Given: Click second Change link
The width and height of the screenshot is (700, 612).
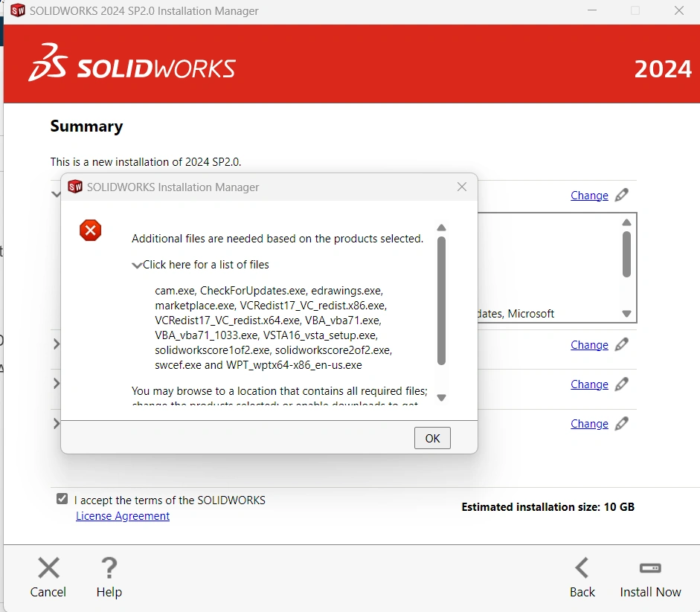Looking at the screenshot, I should [x=589, y=345].
